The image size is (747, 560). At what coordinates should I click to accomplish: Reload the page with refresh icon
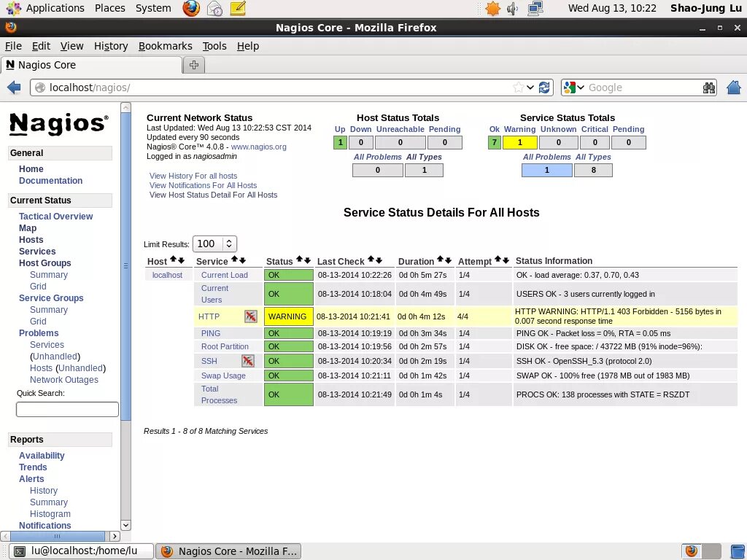pyautogui.click(x=544, y=87)
